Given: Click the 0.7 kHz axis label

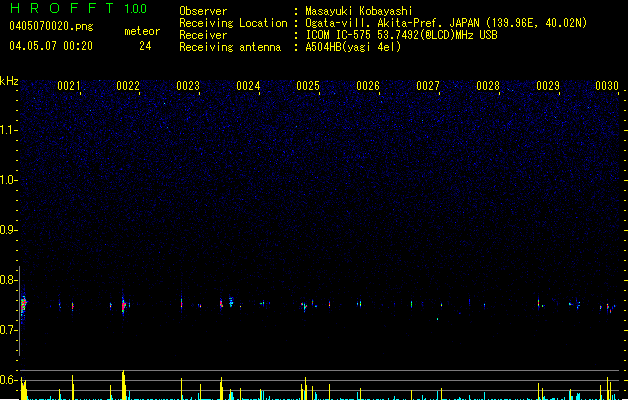Looking at the screenshot, I should 8,330.
